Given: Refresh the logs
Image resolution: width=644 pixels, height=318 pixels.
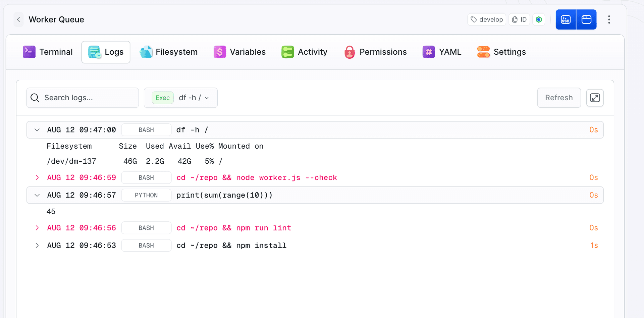Looking at the screenshot, I should tap(559, 98).
